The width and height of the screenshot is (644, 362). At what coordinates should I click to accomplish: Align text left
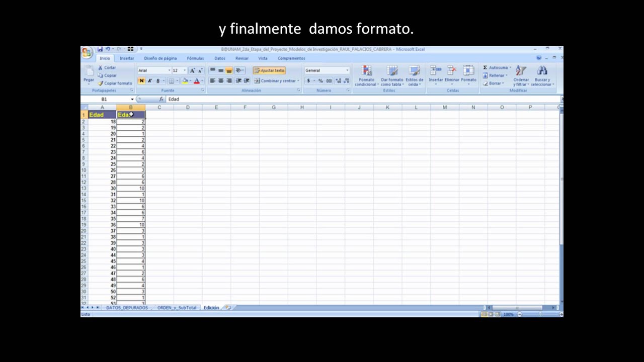point(212,81)
